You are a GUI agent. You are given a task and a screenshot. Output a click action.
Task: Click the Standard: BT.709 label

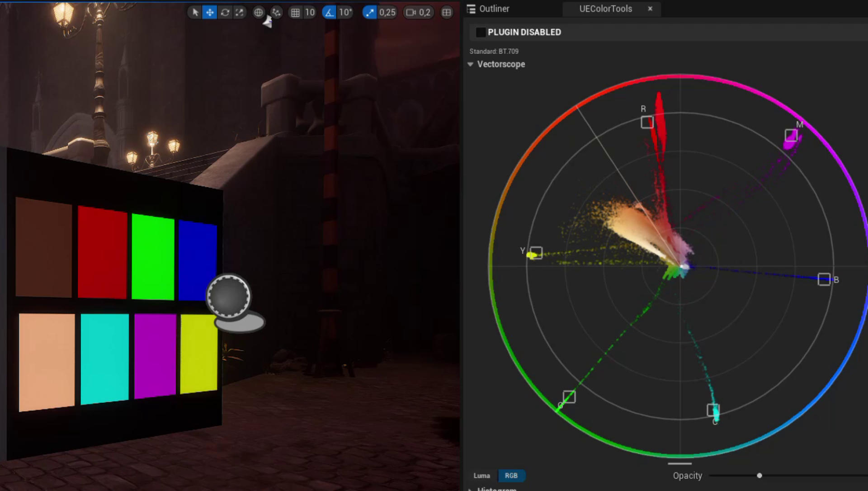coord(494,52)
